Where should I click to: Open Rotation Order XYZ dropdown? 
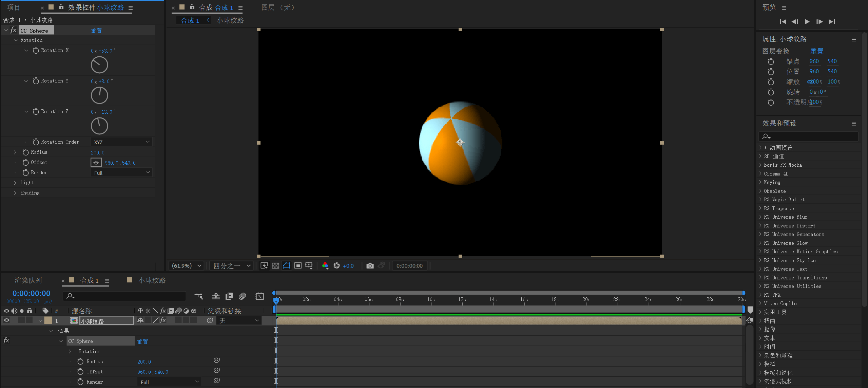point(121,142)
